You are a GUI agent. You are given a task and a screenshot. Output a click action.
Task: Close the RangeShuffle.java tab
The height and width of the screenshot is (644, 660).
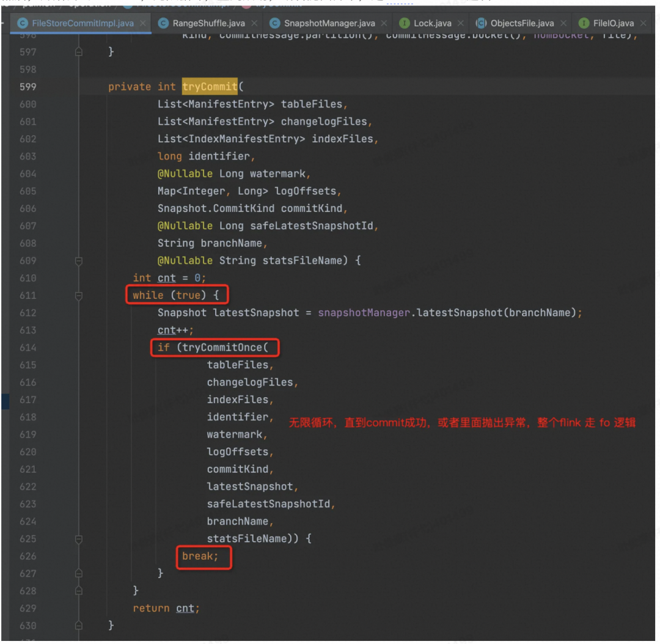point(254,23)
